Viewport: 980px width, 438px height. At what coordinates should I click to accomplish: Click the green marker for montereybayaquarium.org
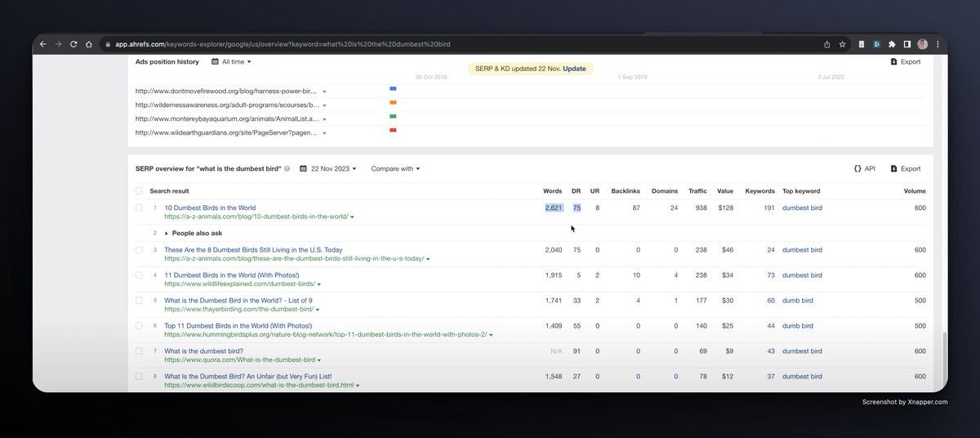click(393, 116)
